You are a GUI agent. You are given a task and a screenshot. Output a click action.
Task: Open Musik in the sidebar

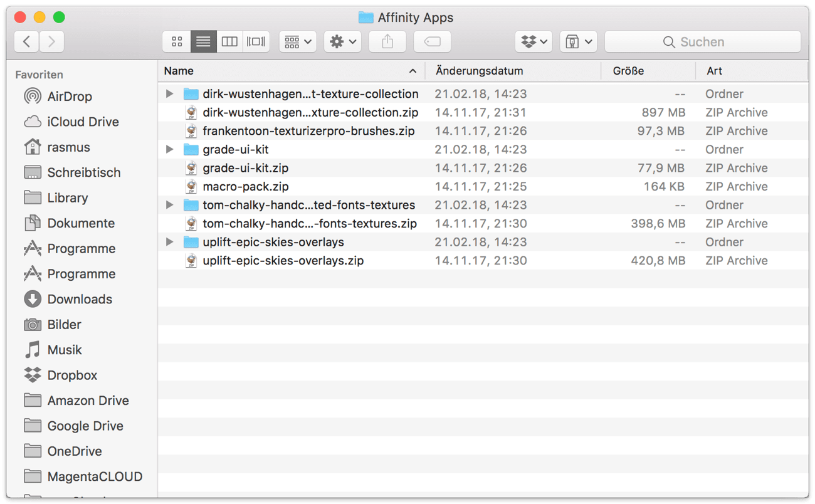tap(53, 350)
